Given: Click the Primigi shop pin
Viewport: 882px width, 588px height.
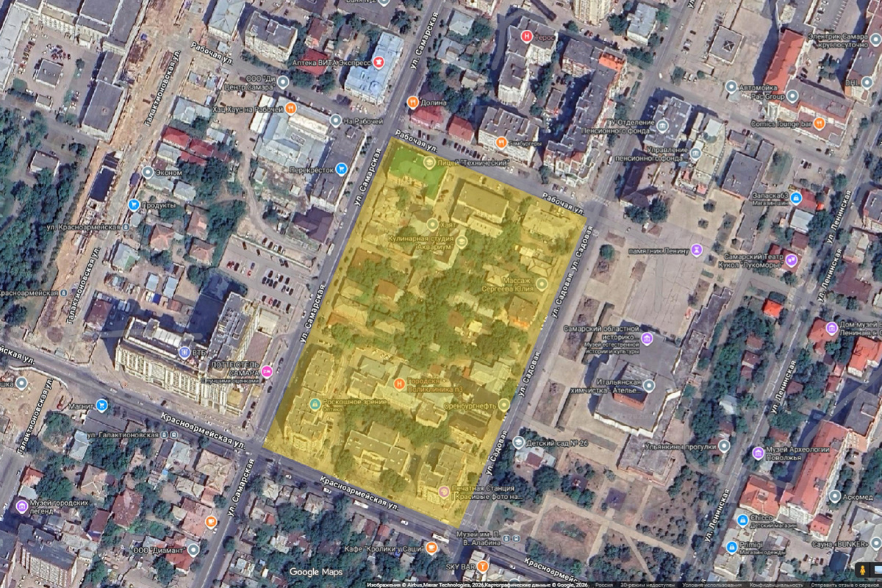Looking at the screenshot, I should [x=731, y=547].
